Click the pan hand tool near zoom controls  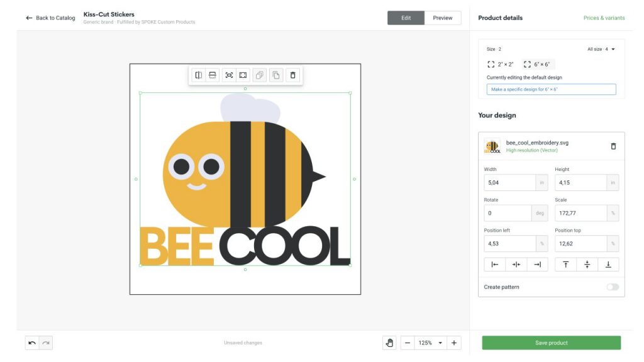tap(389, 343)
